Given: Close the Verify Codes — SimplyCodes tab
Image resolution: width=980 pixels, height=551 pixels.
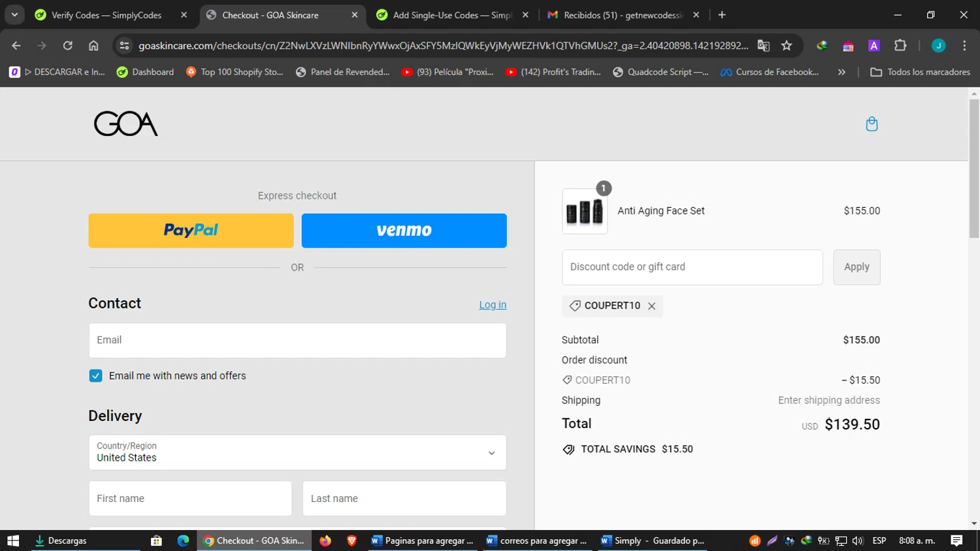Looking at the screenshot, I should pos(184,14).
